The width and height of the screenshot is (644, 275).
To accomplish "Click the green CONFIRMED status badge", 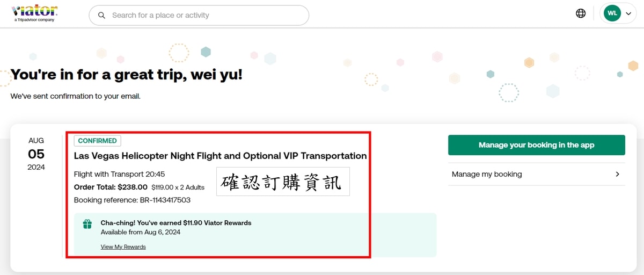I will pos(97,141).
